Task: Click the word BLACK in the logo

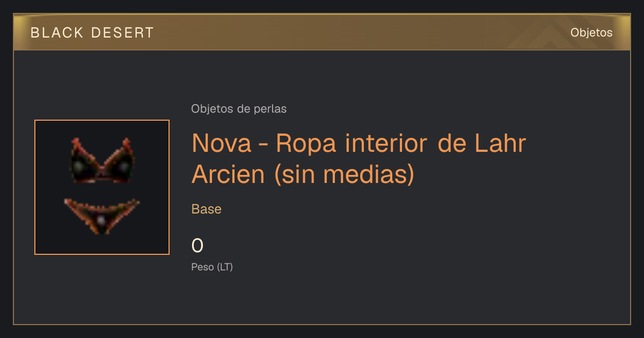Action: (x=57, y=33)
